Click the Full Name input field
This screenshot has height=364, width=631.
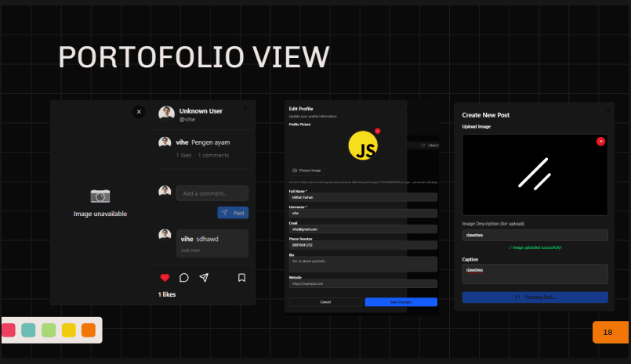point(363,197)
